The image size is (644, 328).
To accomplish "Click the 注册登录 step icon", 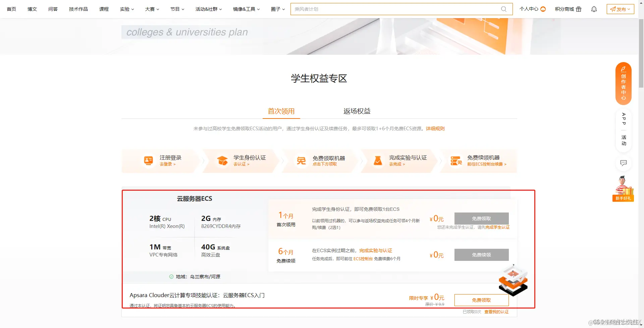I will (148, 160).
